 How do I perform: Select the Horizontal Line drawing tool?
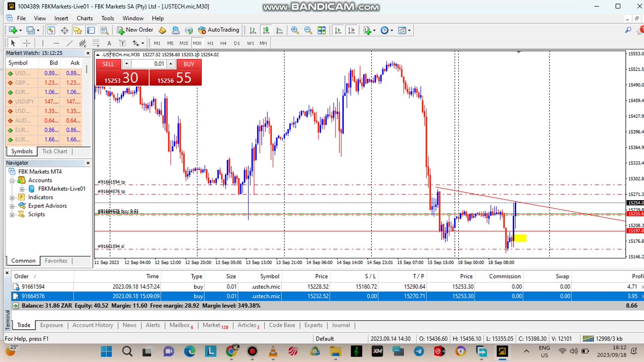(56, 43)
